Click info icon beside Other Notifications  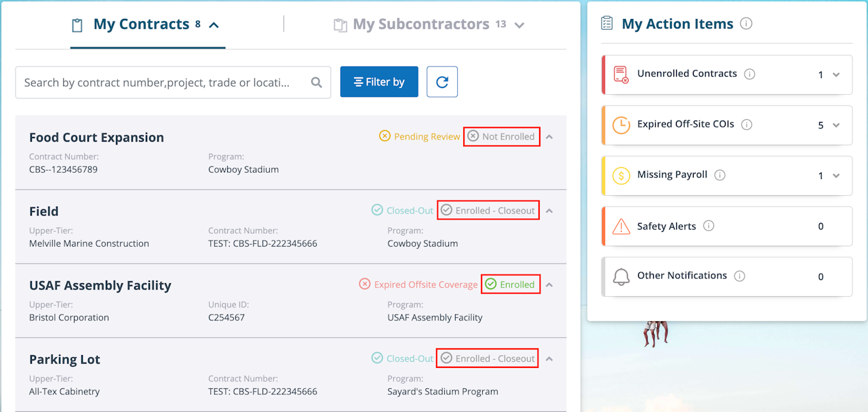pos(740,276)
